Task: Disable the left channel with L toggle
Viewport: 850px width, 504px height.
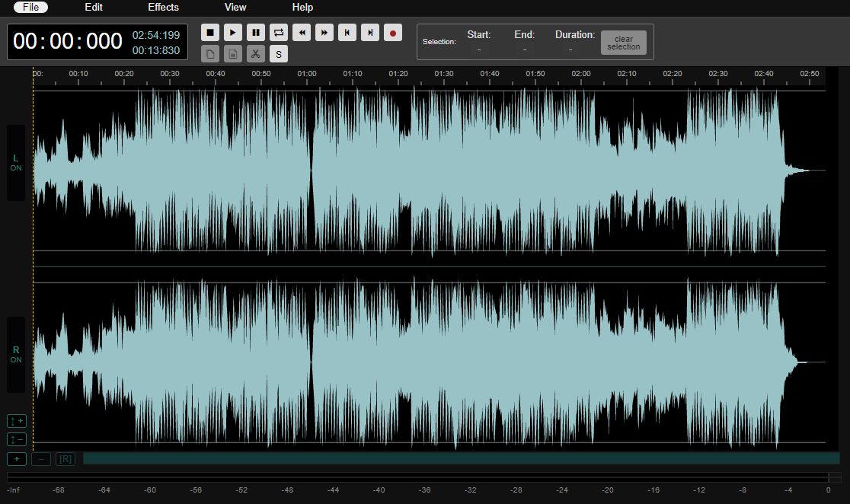Action: coord(15,162)
